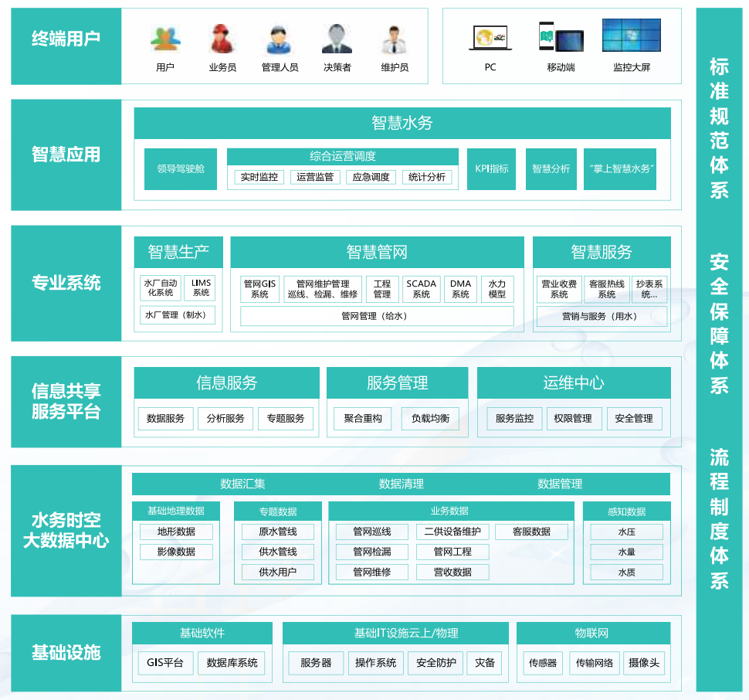Viewport: 749px width, 700px height.
Task: Select the 数据服务 box
Action: coord(166,419)
